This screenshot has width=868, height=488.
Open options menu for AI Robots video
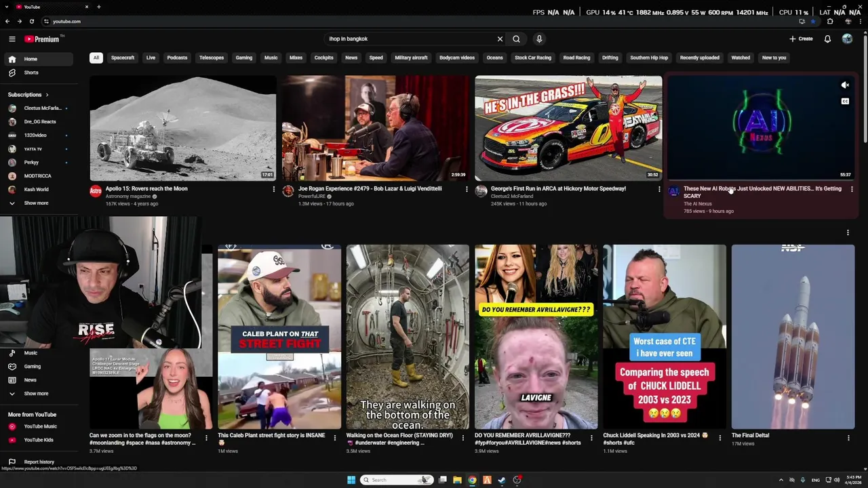[x=852, y=190]
